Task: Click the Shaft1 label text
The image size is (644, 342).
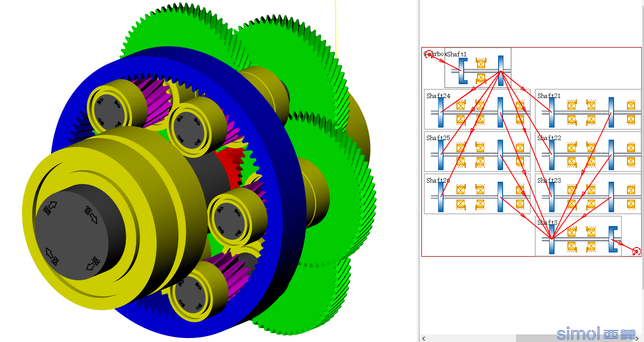Action: pyautogui.click(x=456, y=54)
